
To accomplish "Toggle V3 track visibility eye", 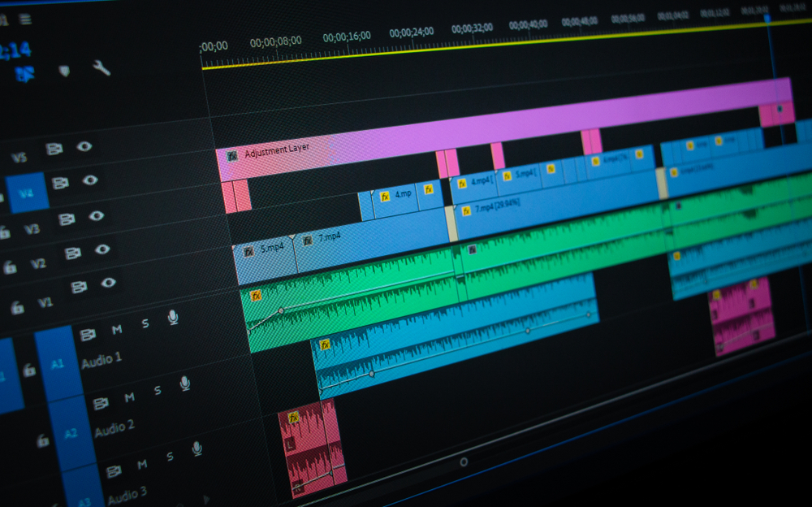I will (x=96, y=216).
